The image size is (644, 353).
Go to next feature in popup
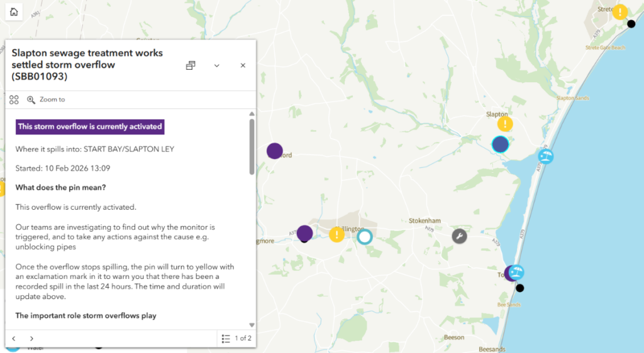click(31, 339)
